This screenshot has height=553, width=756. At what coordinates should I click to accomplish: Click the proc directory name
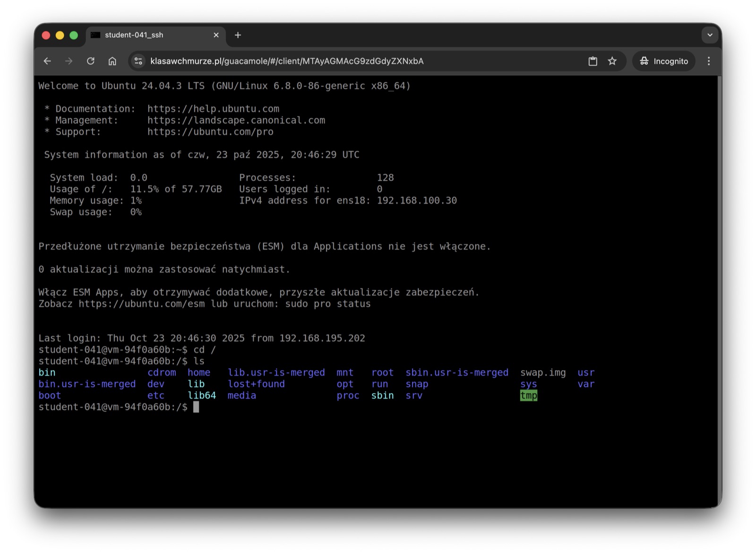(348, 396)
